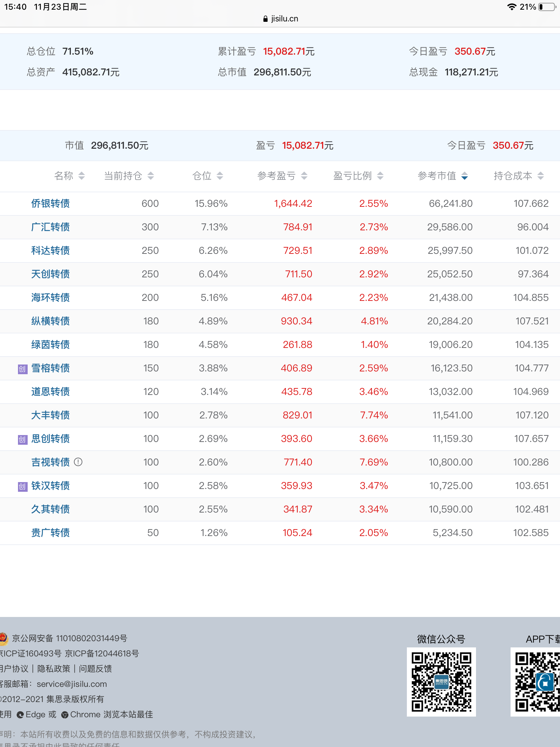Select the 总市值 value 296,811.50元
Image resolution: width=560 pixels, height=747 pixels.
[x=282, y=72]
